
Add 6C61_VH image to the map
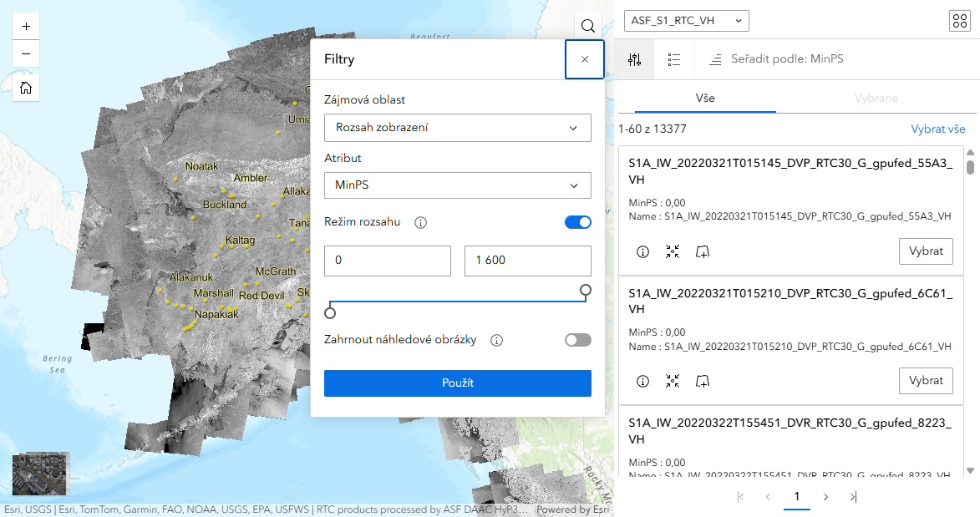tap(703, 382)
